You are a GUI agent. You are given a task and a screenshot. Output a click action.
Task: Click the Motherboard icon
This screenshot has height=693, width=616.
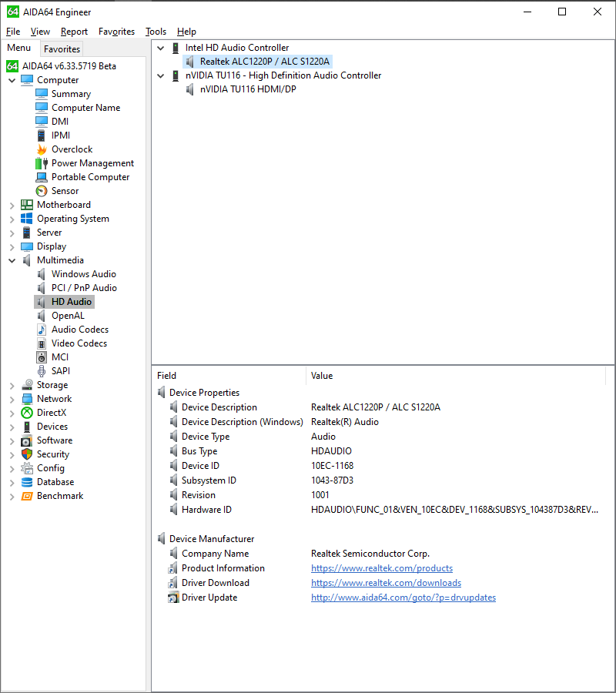27,205
